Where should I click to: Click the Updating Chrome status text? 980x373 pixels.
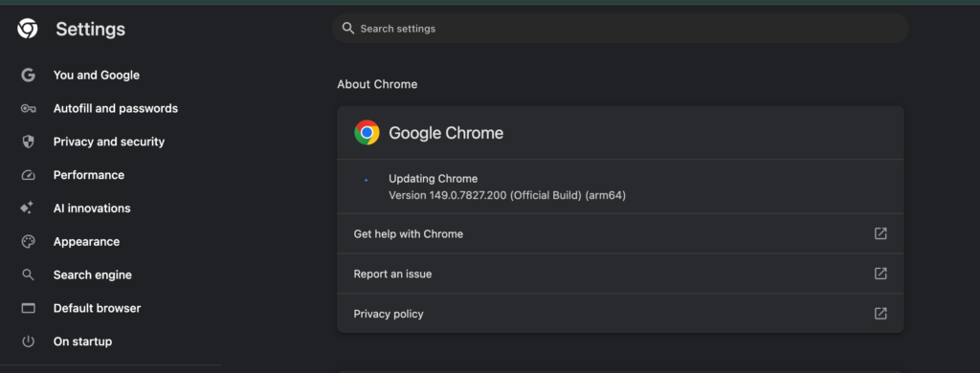pos(434,179)
